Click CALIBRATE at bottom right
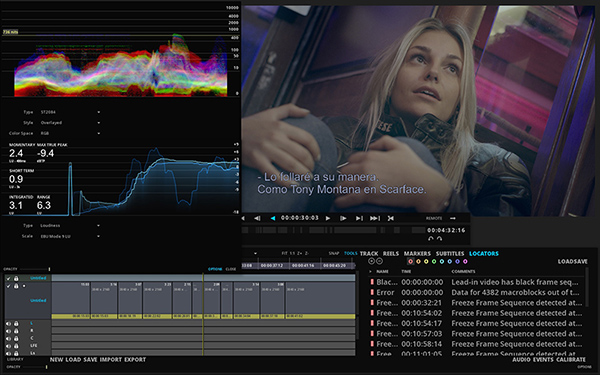 571,360
